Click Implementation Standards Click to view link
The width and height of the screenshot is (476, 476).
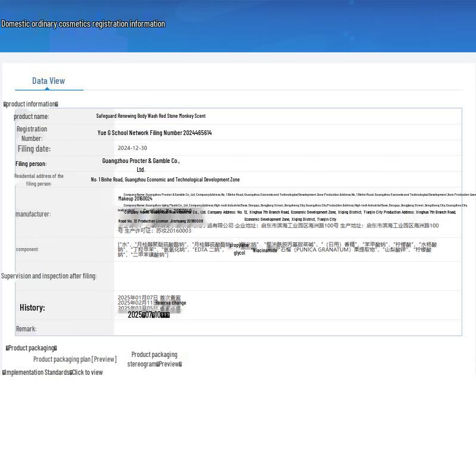[x=52, y=372]
